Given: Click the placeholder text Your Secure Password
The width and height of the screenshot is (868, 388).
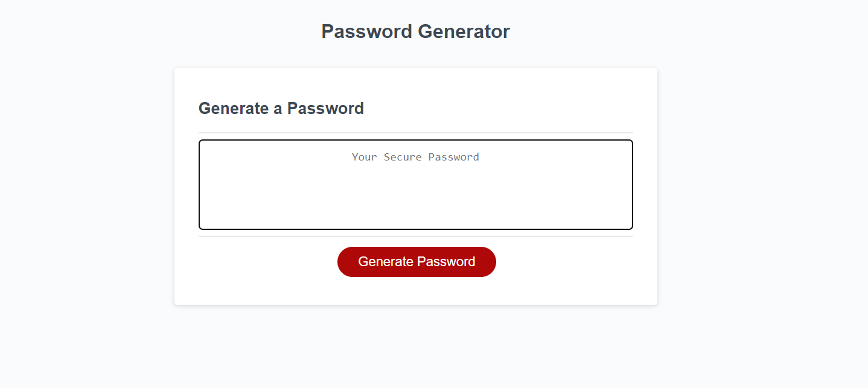Looking at the screenshot, I should pos(415,157).
